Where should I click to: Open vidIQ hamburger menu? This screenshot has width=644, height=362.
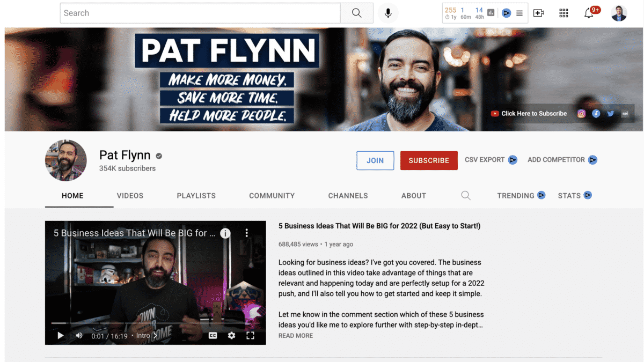tap(519, 13)
